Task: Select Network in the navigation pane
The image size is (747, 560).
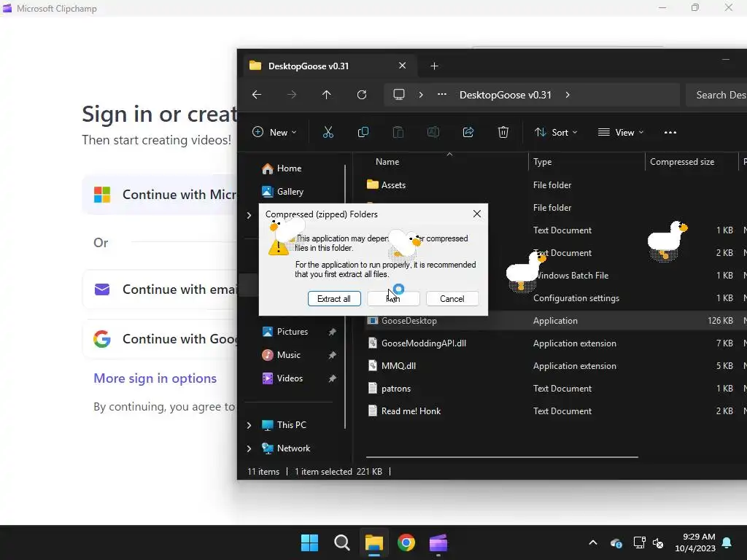Action: click(x=286, y=448)
